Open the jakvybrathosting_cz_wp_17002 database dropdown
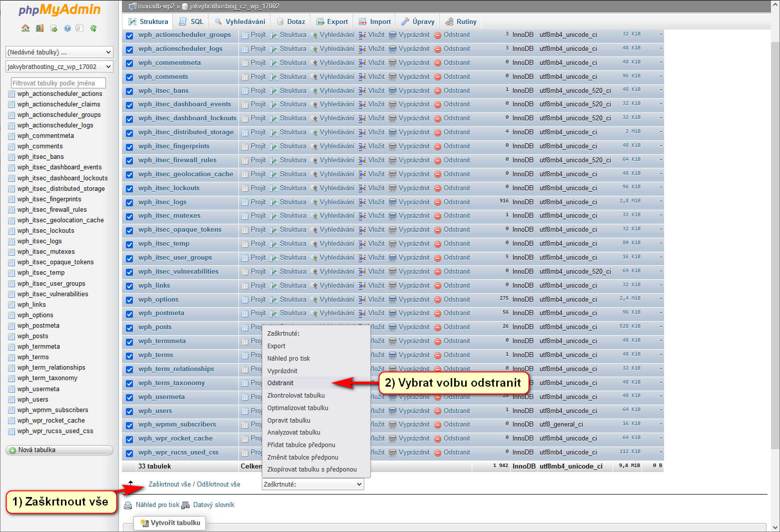Screen dimensions: 780x532 point(59,66)
